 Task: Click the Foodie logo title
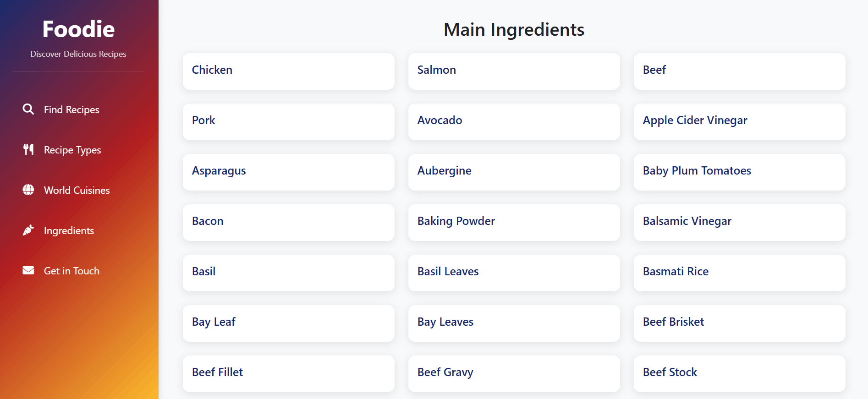point(78,29)
